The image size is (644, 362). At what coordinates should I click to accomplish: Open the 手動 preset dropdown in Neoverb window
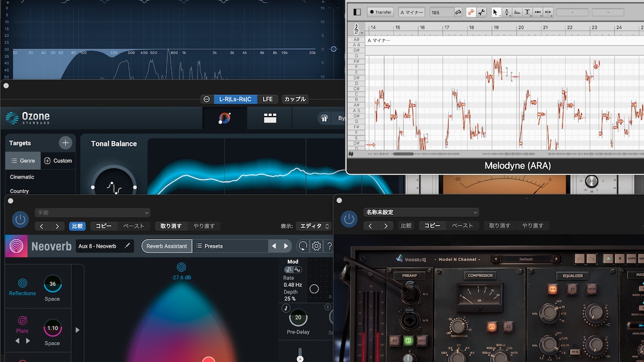tap(93, 213)
